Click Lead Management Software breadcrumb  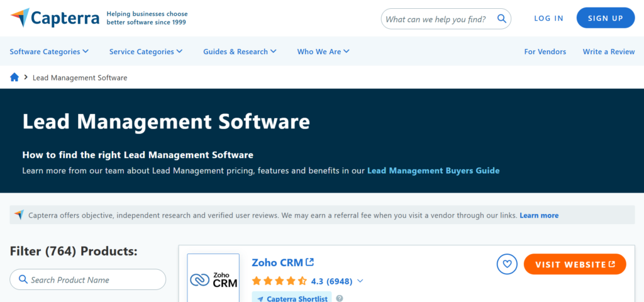(x=80, y=77)
